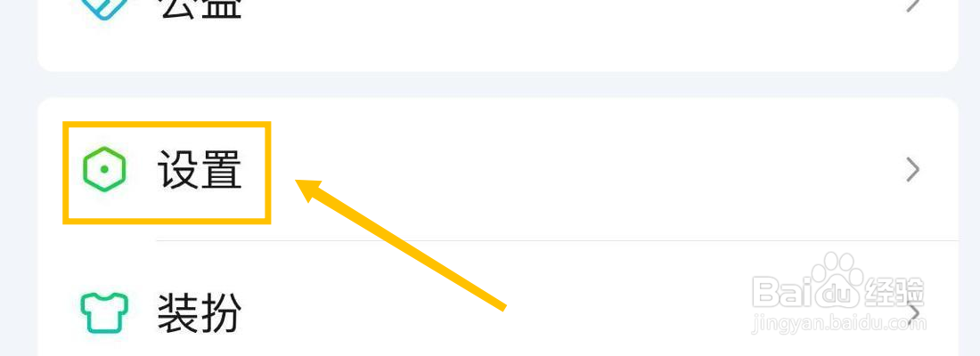Click the yellow highlight box around 设置
The height and width of the screenshot is (356, 980).
click(167, 173)
